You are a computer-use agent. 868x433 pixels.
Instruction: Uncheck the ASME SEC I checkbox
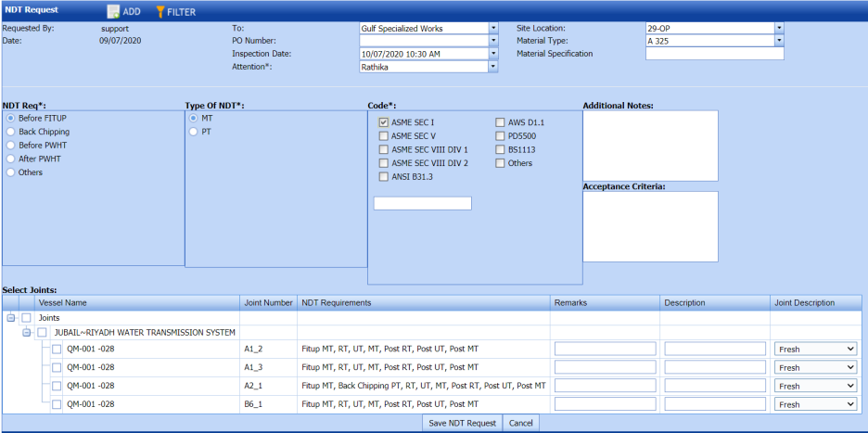coord(384,122)
